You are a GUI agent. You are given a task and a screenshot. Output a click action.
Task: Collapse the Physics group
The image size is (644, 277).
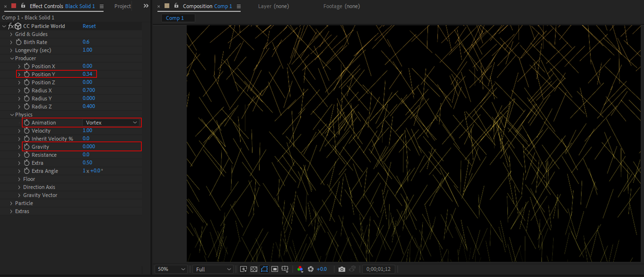pyautogui.click(x=12, y=115)
